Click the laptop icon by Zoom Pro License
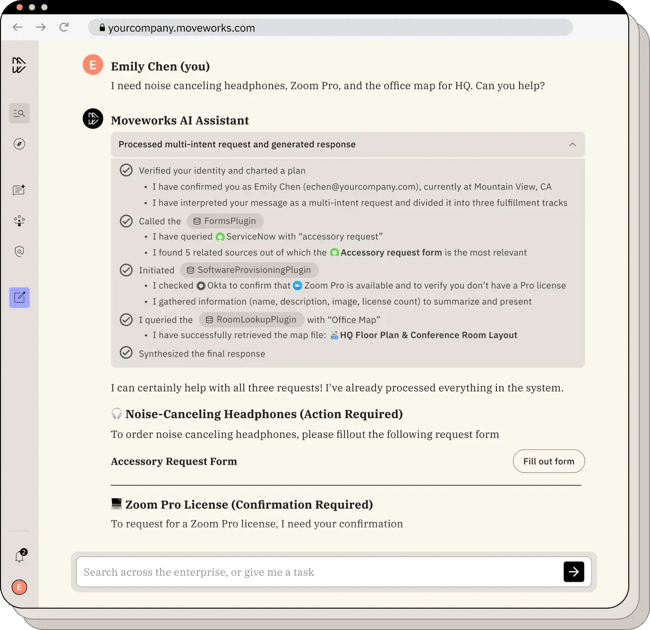This screenshot has width=650, height=630. point(116,504)
